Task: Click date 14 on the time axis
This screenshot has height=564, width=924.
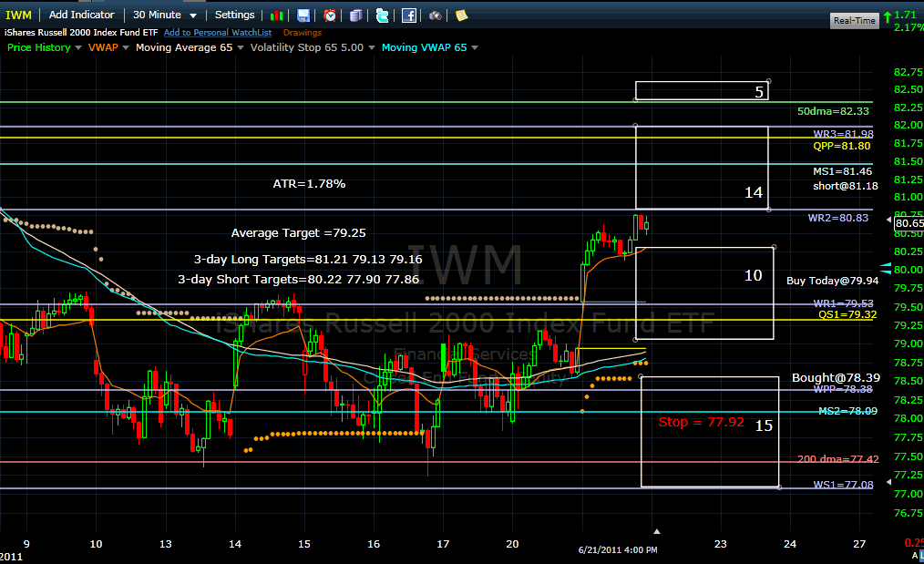Action: pyautogui.click(x=234, y=544)
